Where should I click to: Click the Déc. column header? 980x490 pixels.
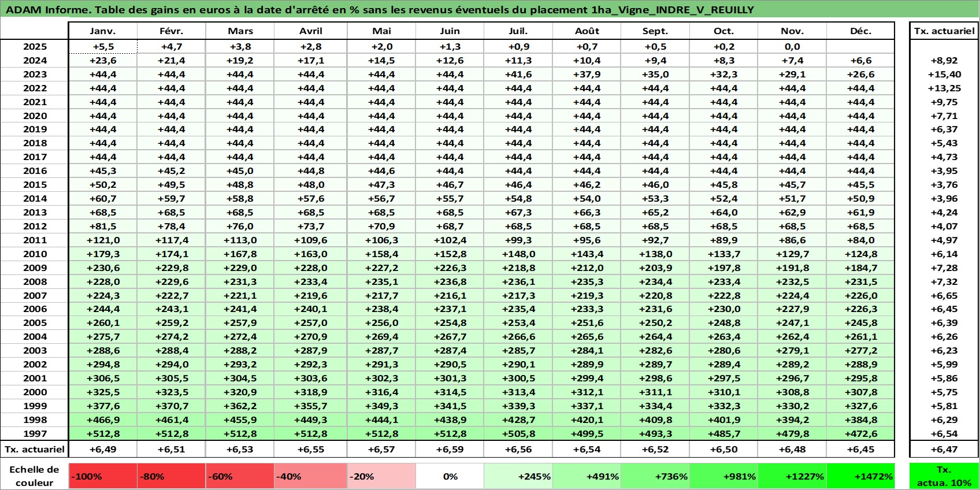coord(860,31)
